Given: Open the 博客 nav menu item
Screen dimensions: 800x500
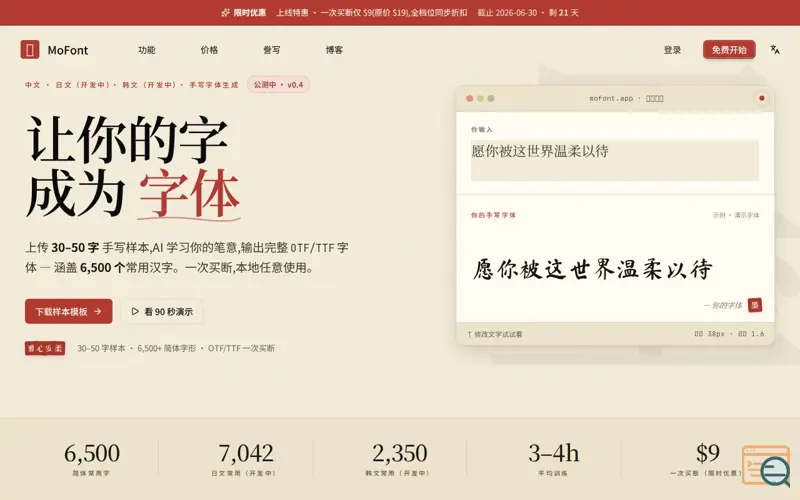Looking at the screenshot, I should pos(334,50).
